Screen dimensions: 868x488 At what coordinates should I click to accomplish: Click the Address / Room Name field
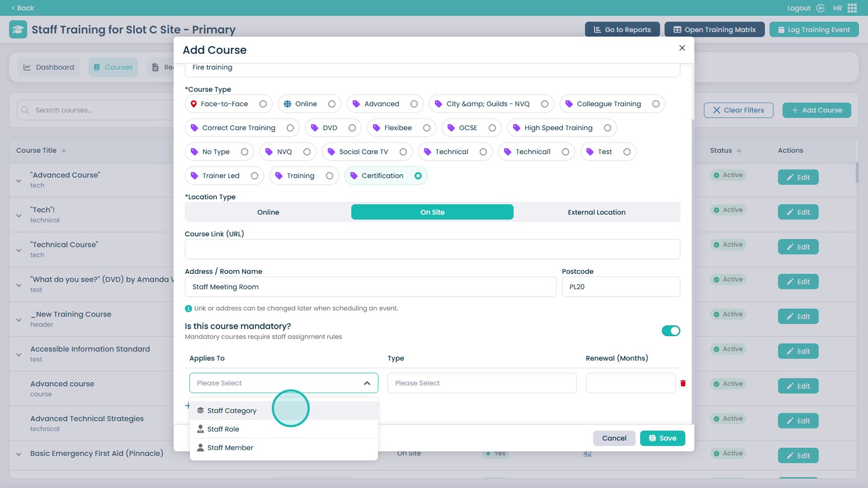(x=371, y=287)
